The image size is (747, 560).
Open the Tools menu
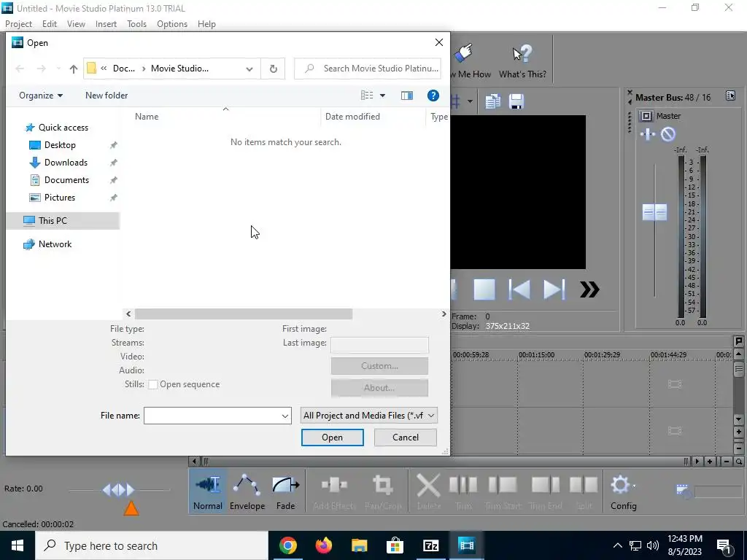[x=136, y=24]
